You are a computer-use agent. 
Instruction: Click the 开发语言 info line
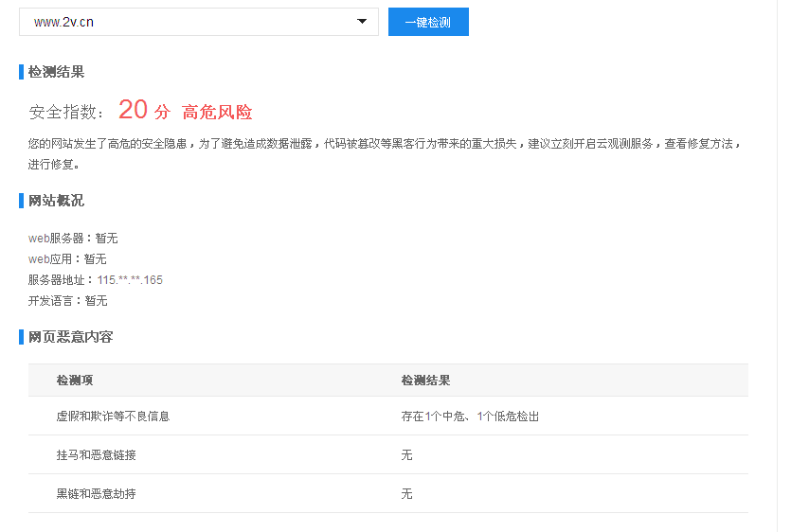click(x=67, y=301)
